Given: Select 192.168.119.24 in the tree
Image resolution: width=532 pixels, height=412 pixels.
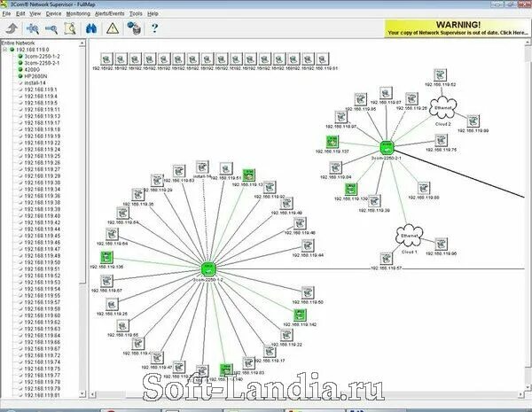Looking at the screenshot, I should (x=42, y=149).
